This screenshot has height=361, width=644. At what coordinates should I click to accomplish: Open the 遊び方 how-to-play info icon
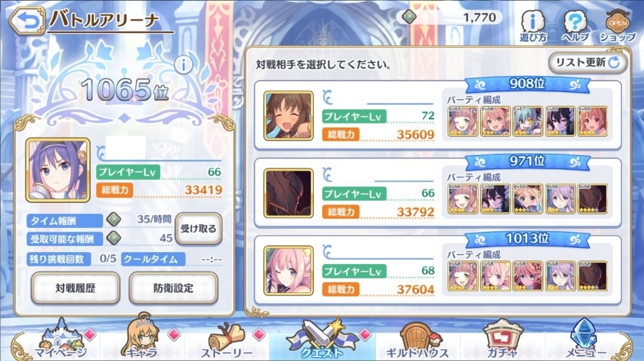point(533,26)
